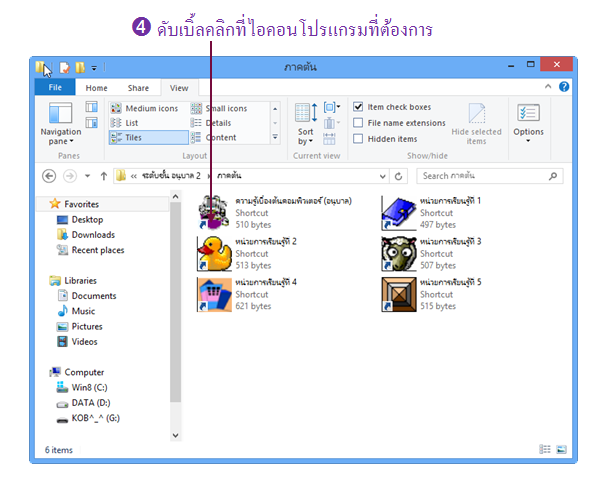Enable File name extensions checkbox
The image size is (594, 477).
click(x=358, y=123)
